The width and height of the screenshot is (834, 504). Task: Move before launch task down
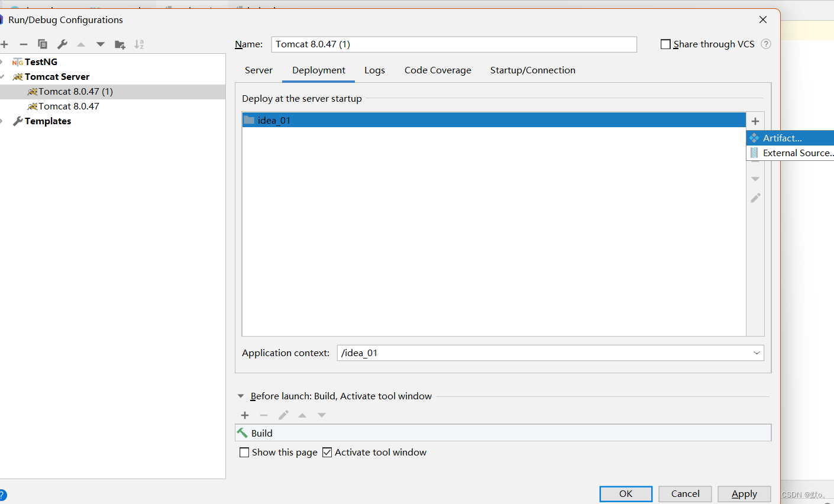(322, 415)
